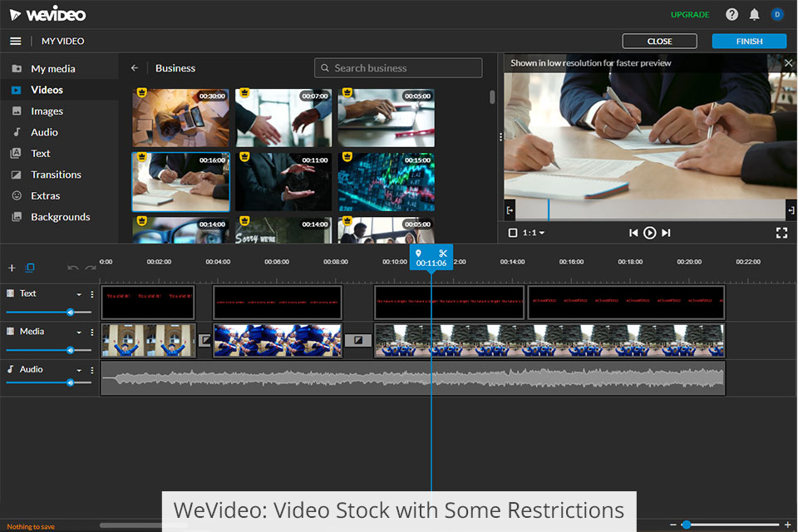Viewport: 798px width, 532px height.
Task: Zoom out timeline with minus icon
Action: [x=672, y=525]
